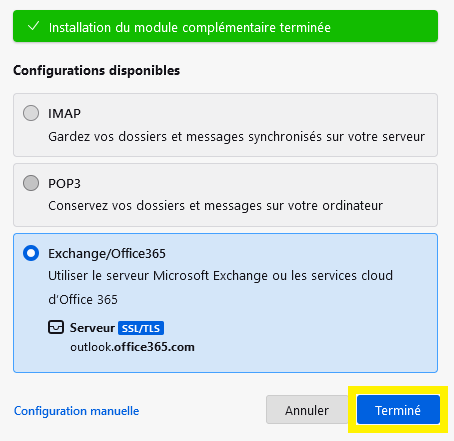Click the Configurations disponibles heading
The width and height of the screenshot is (454, 441).
pos(97,70)
